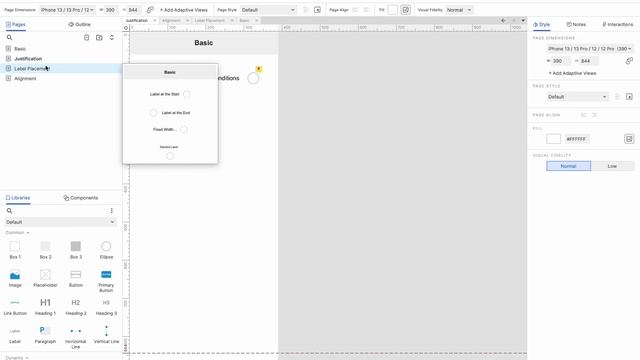Viewport: 640px width, 360px height.
Task: Select the Heading 1 widget
Action: [x=45, y=307]
